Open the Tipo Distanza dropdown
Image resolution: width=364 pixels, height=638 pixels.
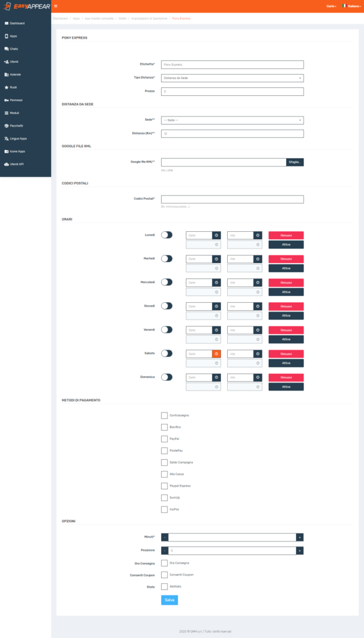pyautogui.click(x=232, y=78)
